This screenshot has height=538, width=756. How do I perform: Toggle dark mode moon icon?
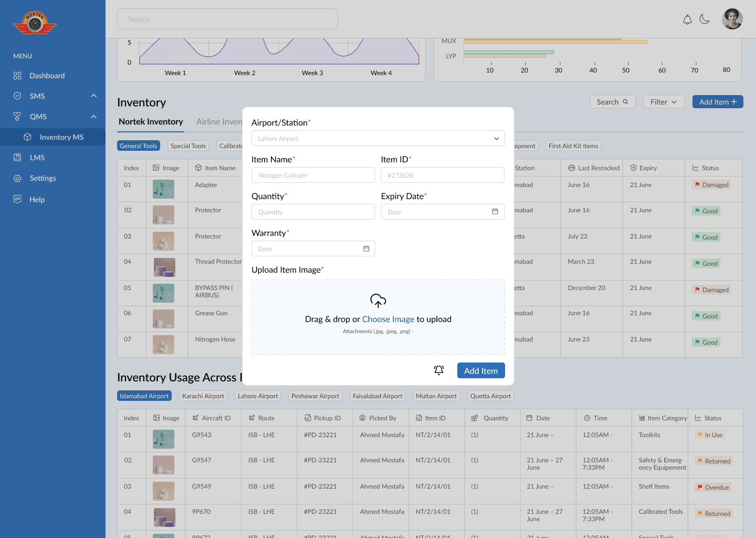click(x=705, y=19)
